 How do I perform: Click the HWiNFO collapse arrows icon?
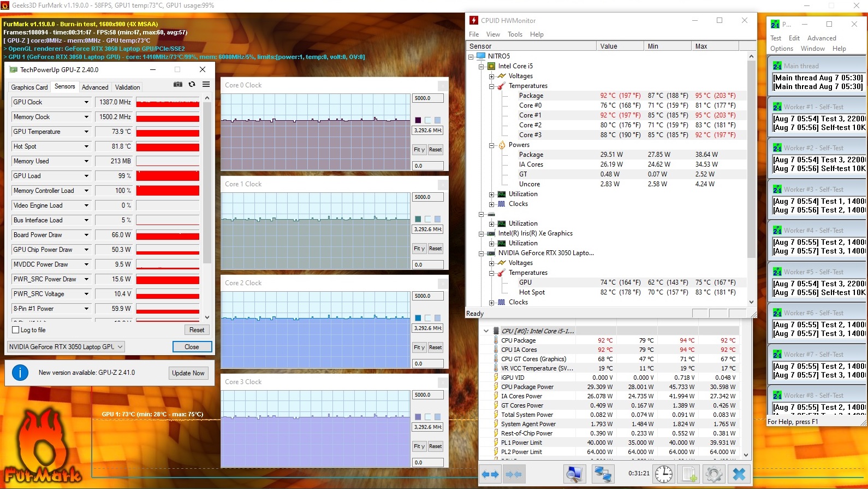click(514, 474)
